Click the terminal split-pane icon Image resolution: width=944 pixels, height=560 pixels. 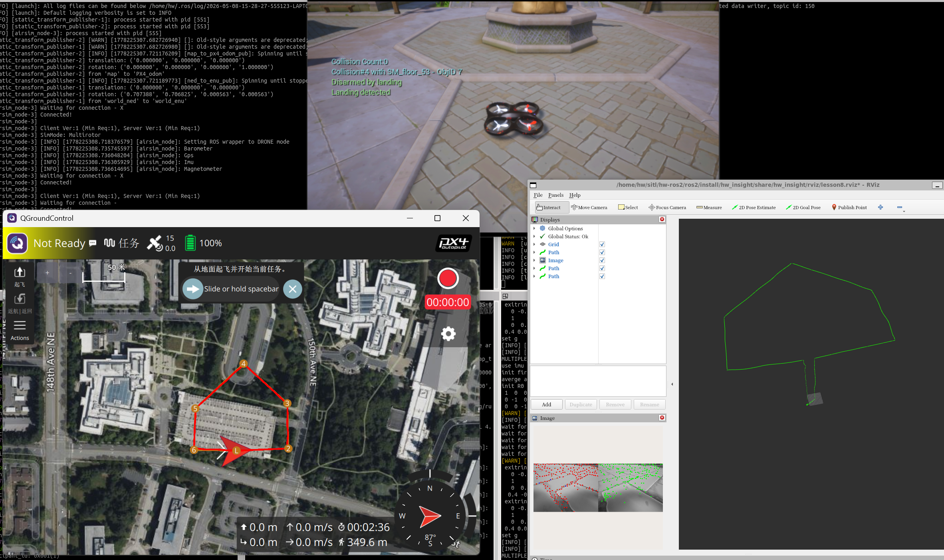click(505, 296)
